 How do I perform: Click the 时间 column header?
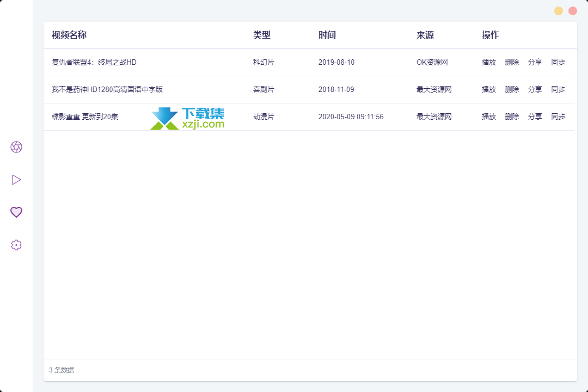(327, 35)
